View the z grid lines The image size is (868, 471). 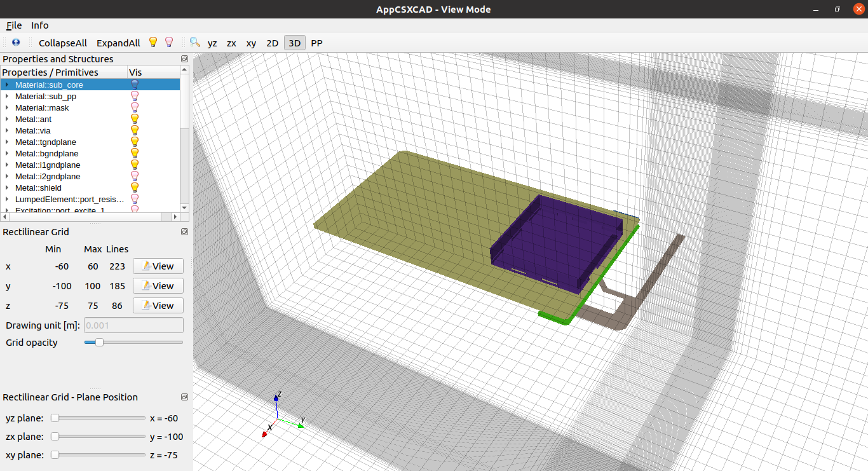158,306
